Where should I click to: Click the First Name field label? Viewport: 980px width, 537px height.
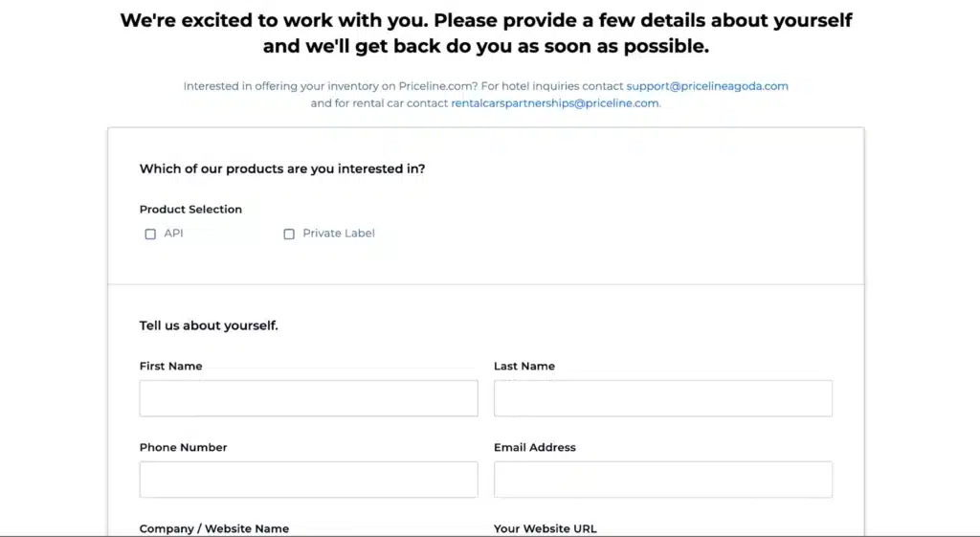(x=170, y=367)
